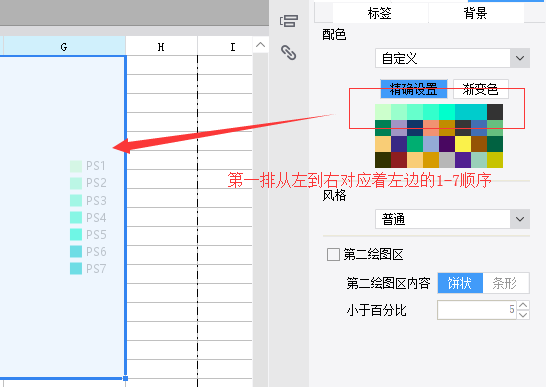Open the 普通 style dropdown

pyautogui.click(x=452, y=219)
